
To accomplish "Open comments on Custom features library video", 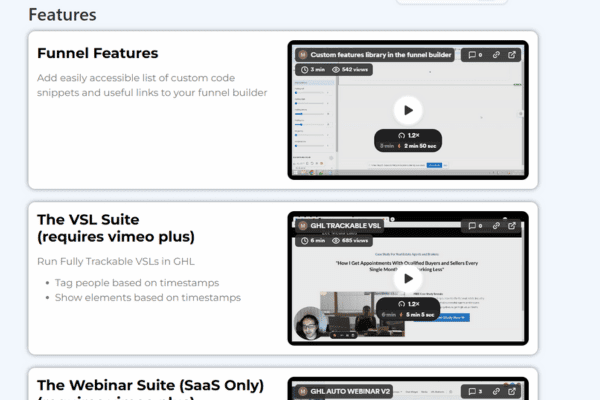I will [x=475, y=55].
